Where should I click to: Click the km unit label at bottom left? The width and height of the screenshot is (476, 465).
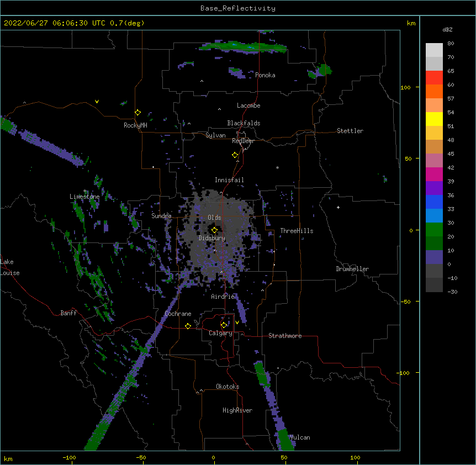click(x=8, y=458)
